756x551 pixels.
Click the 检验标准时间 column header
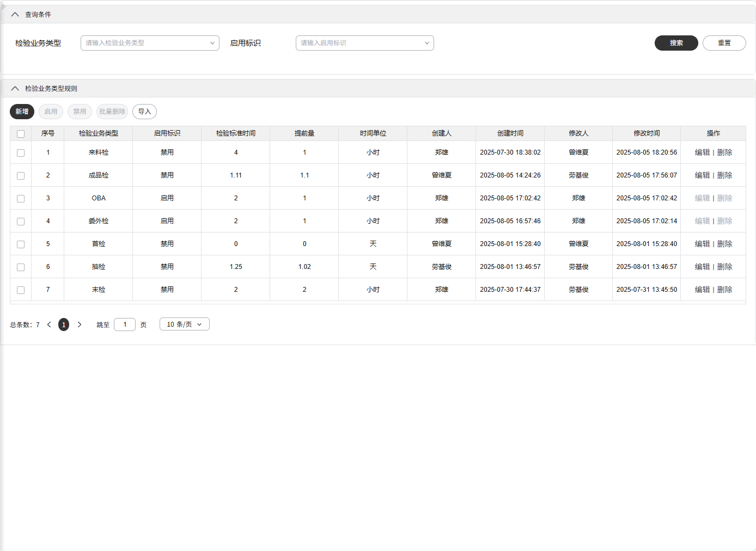[x=235, y=133]
